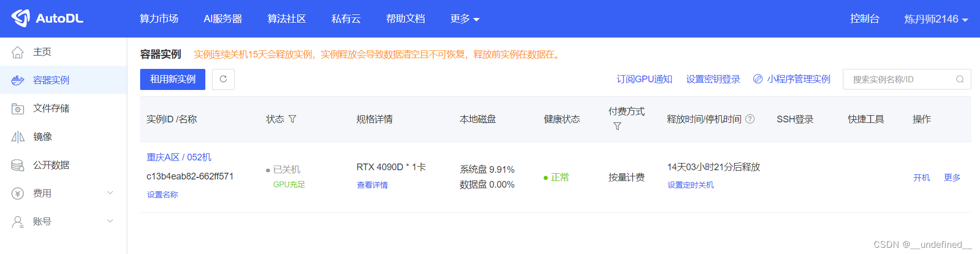Click the RTX 4090D * 1卡 spec
This screenshot has height=254, width=980.
(391, 167)
